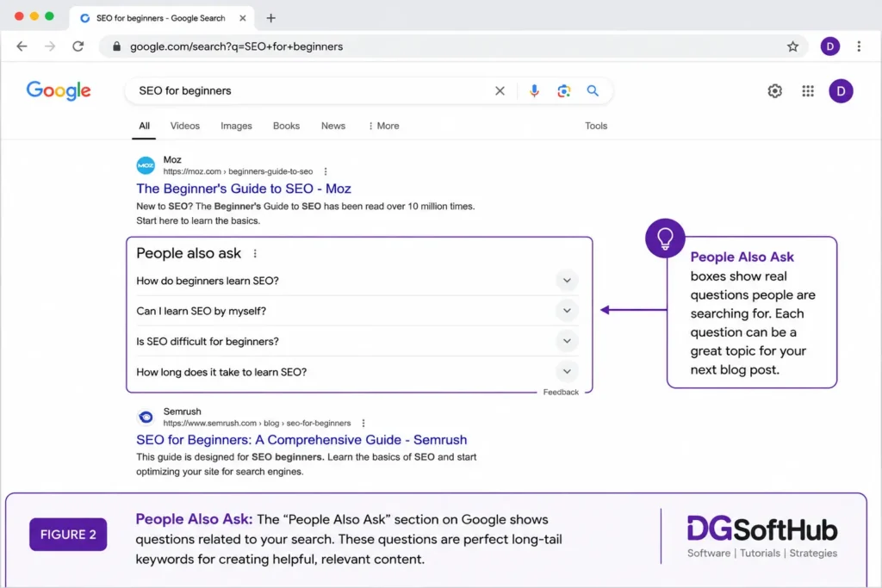Click the moz.com beginners-guide-to-seo URL
Viewport: 882px width, 588px height.
(x=238, y=171)
